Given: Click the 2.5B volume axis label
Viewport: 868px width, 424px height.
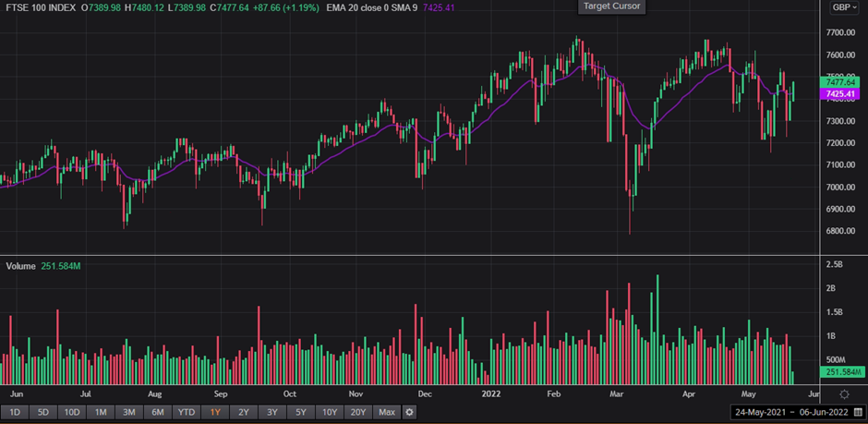Looking at the screenshot, I should pyautogui.click(x=833, y=264).
